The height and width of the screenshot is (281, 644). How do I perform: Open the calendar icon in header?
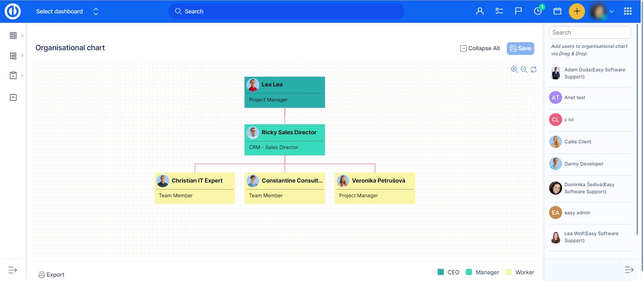coord(557,11)
